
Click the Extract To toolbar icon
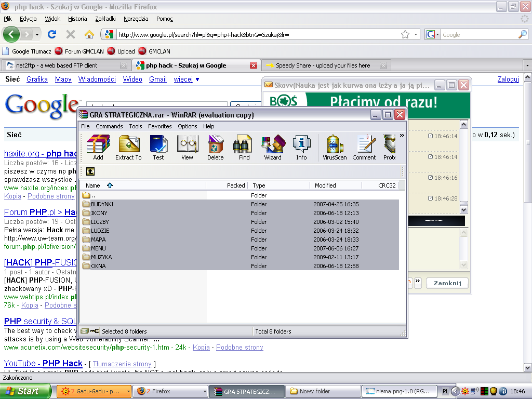(128, 147)
